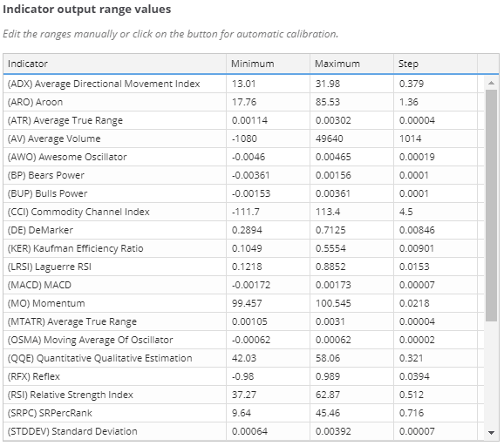Select the MACD indicator row
The height and width of the screenshot is (446, 504).
tap(243, 285)
